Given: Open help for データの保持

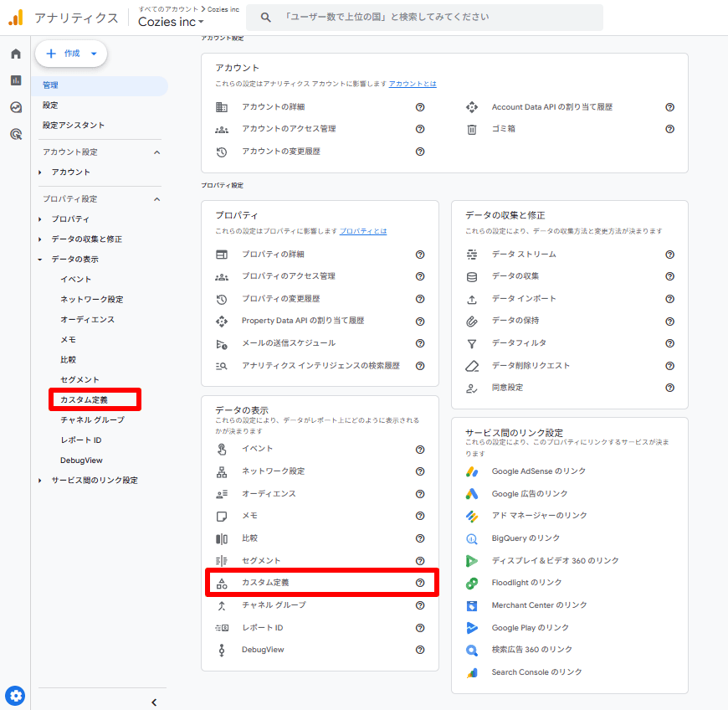Looking at the screenshot, I should [x=669, y=322].
